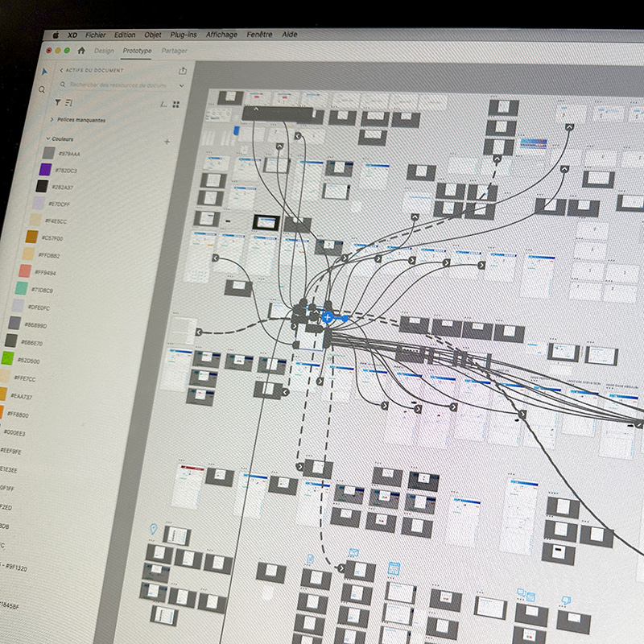The height and width of the screenshot is (644, 644).
Task: Click the share/export icon in assets panel
Action: (x=183, y=71)
